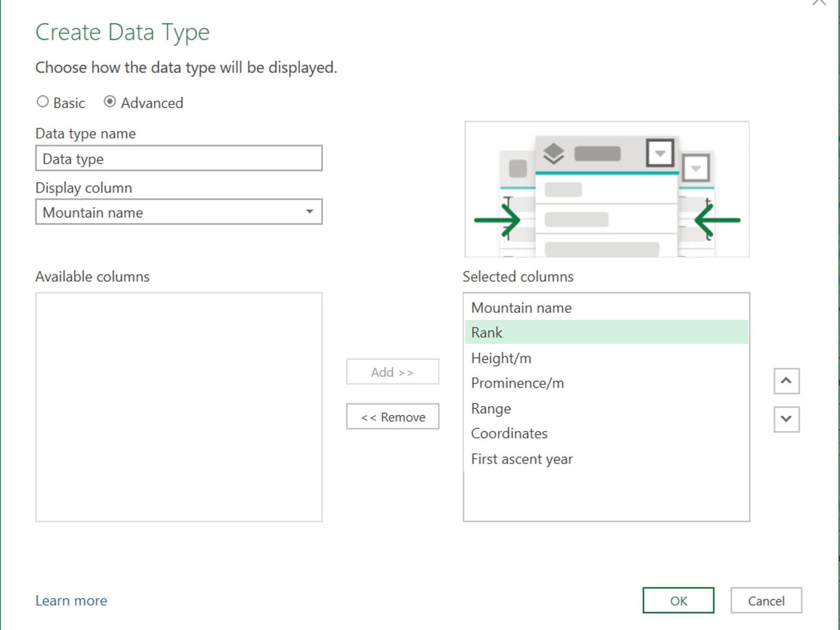Close the Create Data Type dialog
The width and height of the screenshot is (840, 630).
pyautogui.click(x=818, y=3)
